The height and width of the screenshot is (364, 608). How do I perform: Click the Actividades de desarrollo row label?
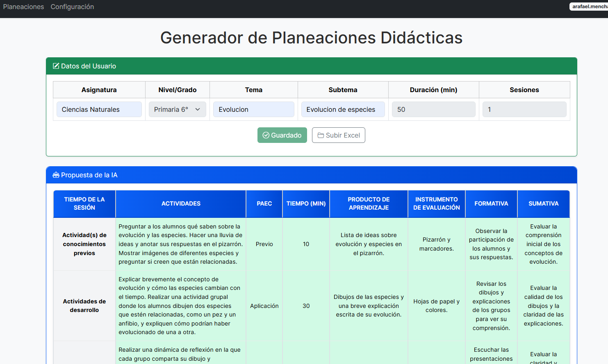(x=84, y=306)
